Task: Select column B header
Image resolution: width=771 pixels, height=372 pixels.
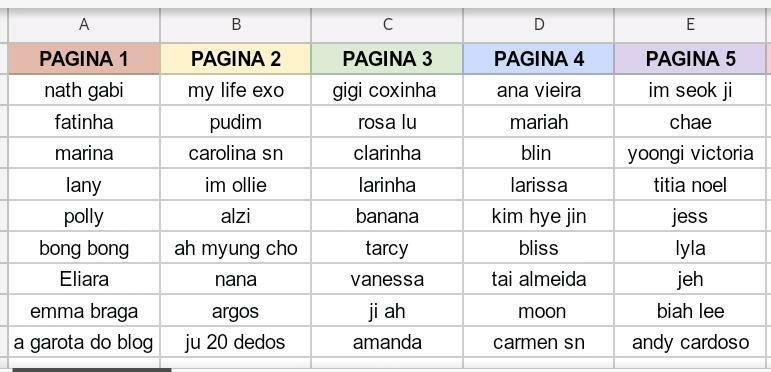Action: click(236, 25)
